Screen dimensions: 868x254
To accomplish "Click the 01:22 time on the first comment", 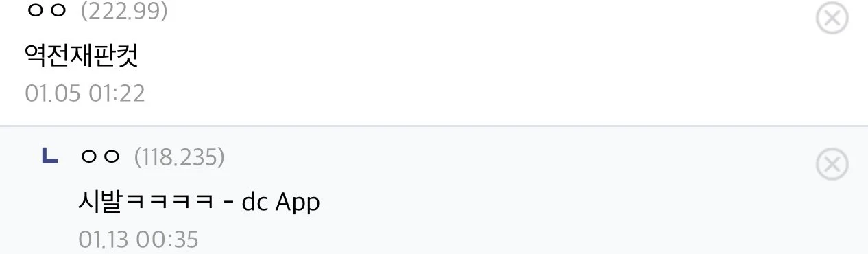I will 117,93.
